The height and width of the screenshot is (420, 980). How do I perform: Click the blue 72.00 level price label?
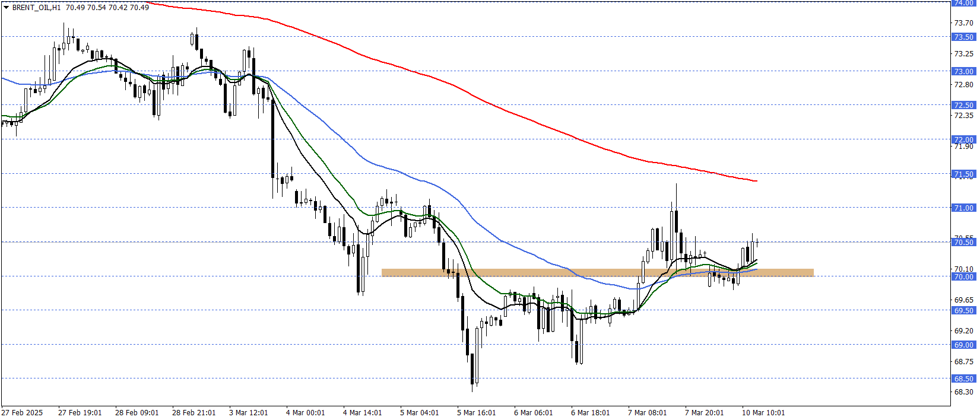coord(963,139)
